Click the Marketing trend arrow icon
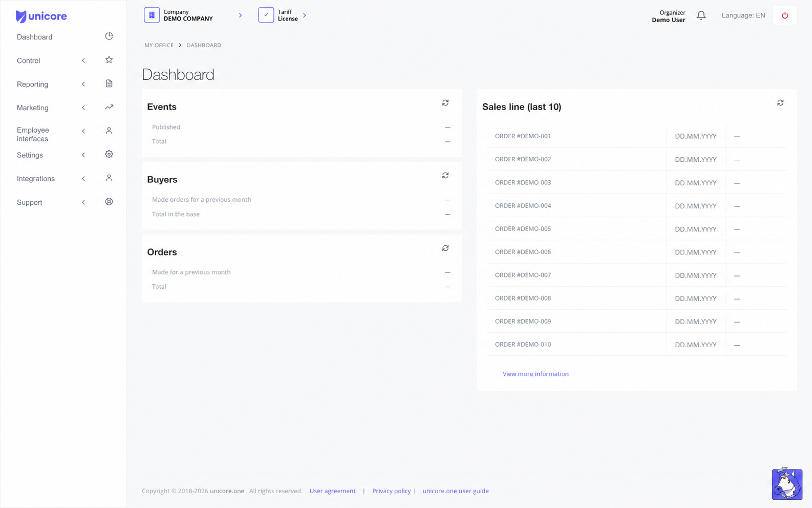This screenshot has height=508, width=812. tap(109, 107)
